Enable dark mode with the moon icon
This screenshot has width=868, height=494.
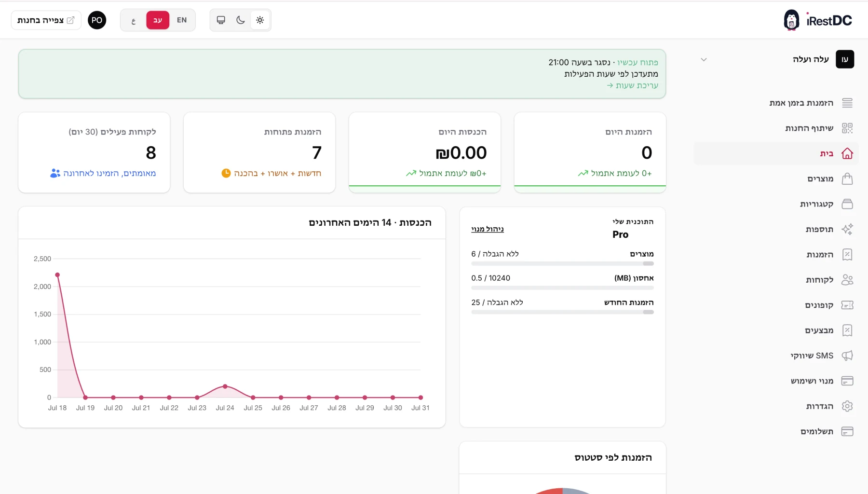[x=241, y=20]
